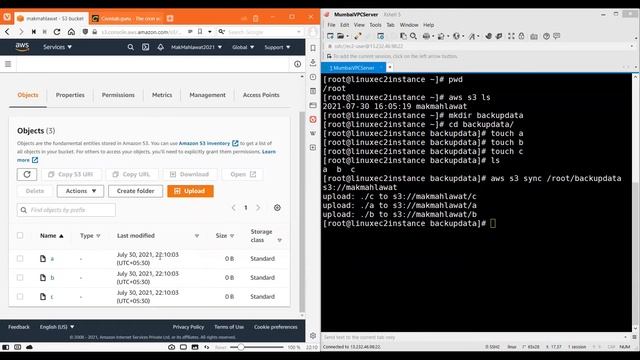Open the Access Points tab

tap(261, 95)
